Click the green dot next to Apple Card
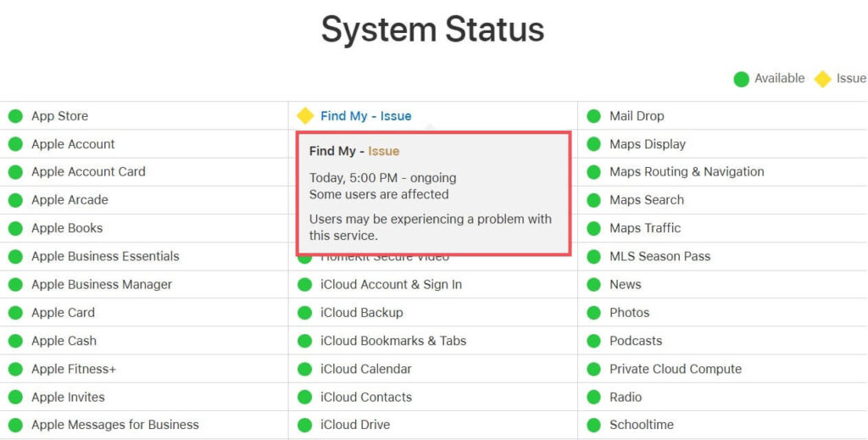 pos(15,313)
